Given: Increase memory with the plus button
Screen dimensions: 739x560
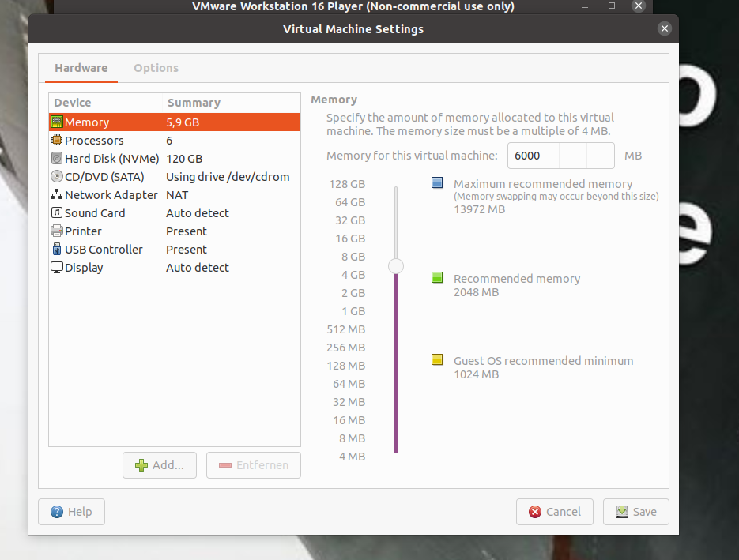Looking at the screenshot, I should click(601, 156).
